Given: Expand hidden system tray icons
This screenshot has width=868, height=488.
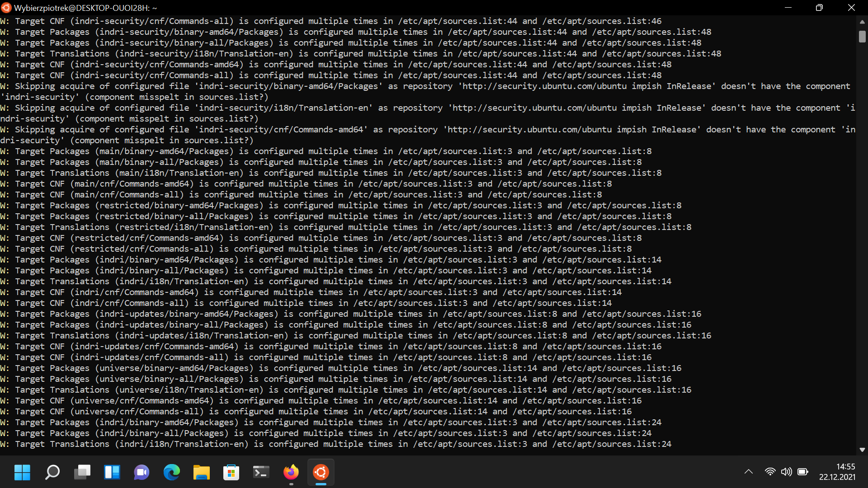Looking at the screenshot, I should pos(749,472).
